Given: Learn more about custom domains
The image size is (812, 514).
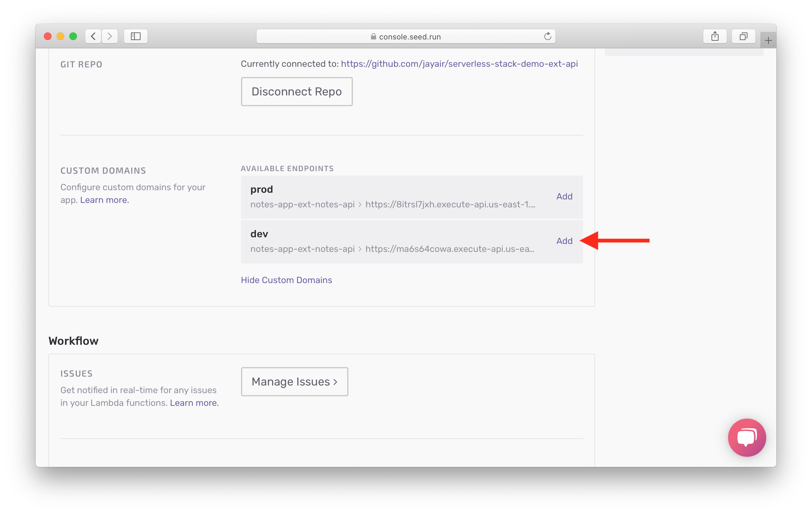Looking at the screenshot, I should click(x=104, y=198).
